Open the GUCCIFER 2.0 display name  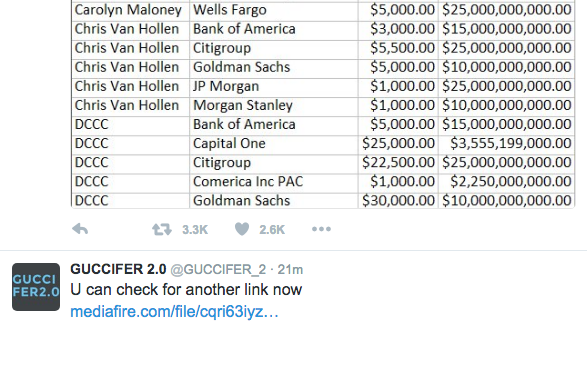[x=118, y=269]
